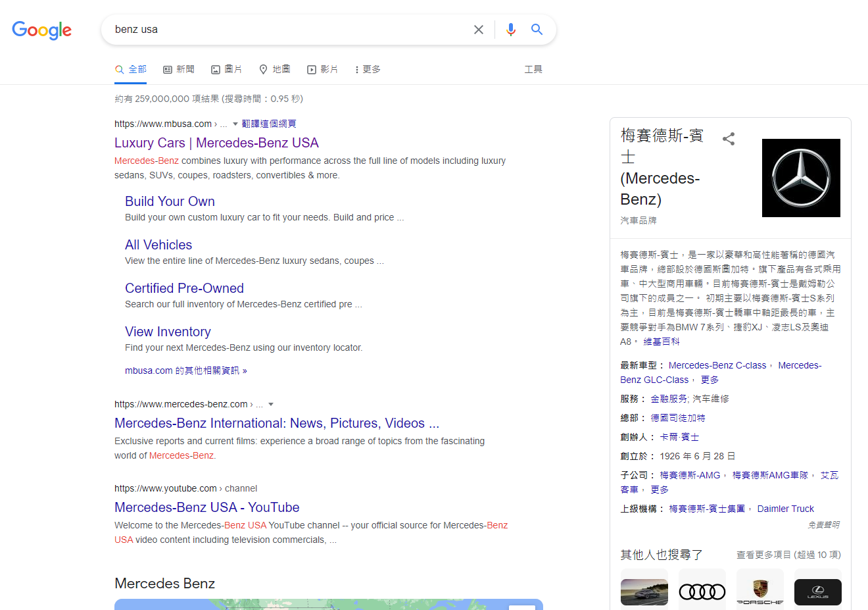Screen dimensions: 868x610
Task: Click the 約有 259,000,000 項結果 stats text
Action: [x=208, y=99]
